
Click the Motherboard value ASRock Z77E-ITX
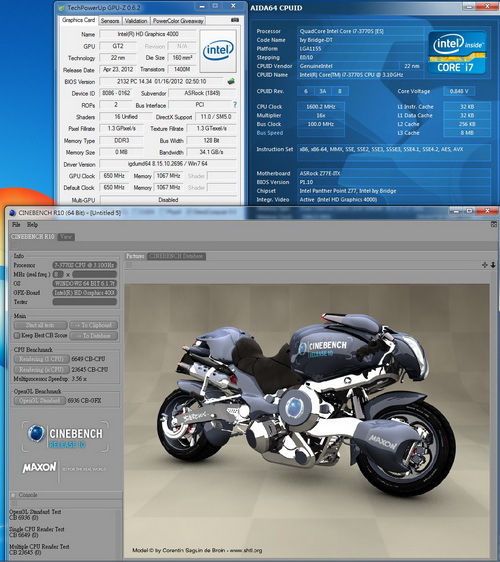click(x=394, y=173)
